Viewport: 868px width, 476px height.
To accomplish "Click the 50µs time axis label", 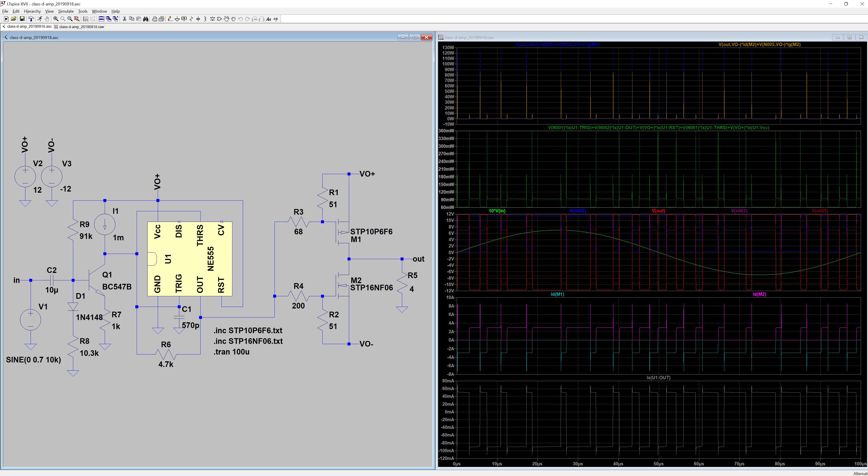I will coord(658,464).
